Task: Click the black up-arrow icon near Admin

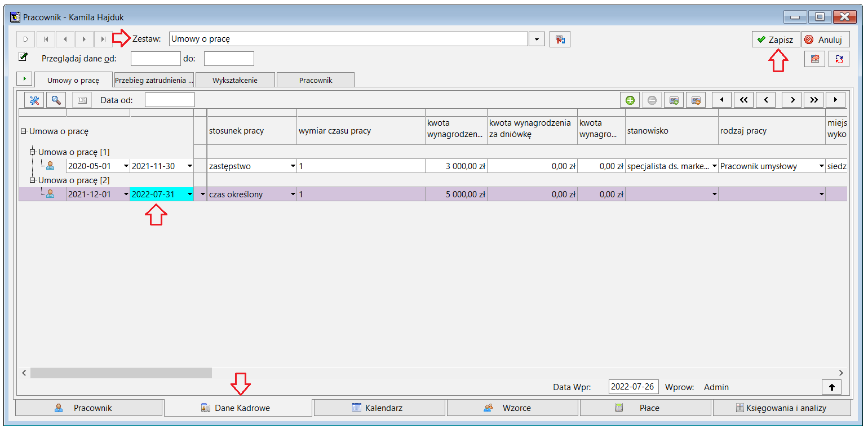Action: (832, 387)
